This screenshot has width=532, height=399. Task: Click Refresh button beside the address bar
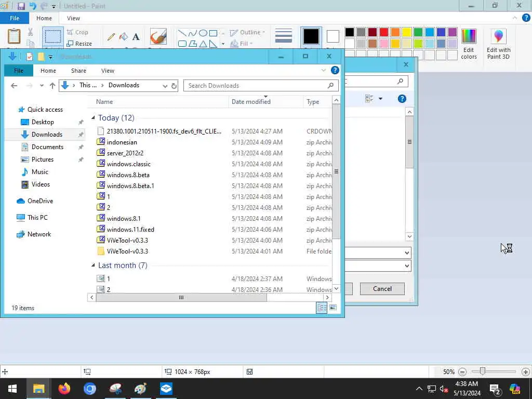click(x=174, y=86)
